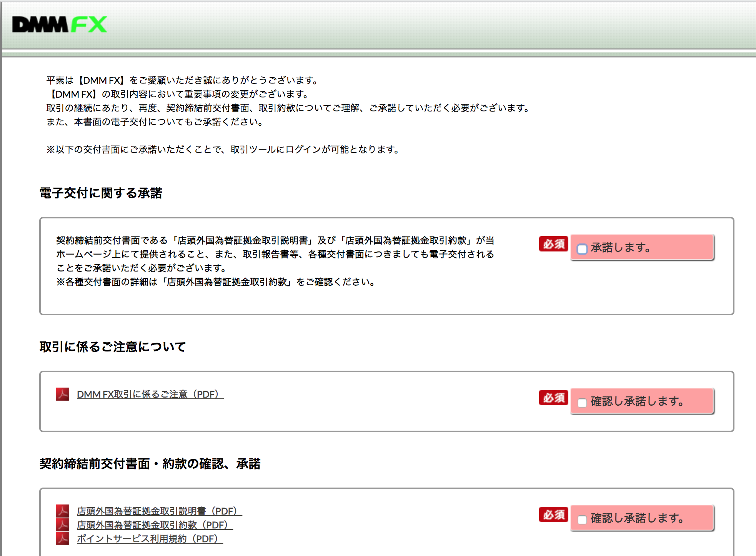Viewport: 756px width, 556px height.
Task: Click heading 契約締結前交付書面・約款の確認、承諾
Action: pyautogui.click(x=150, y=464)
